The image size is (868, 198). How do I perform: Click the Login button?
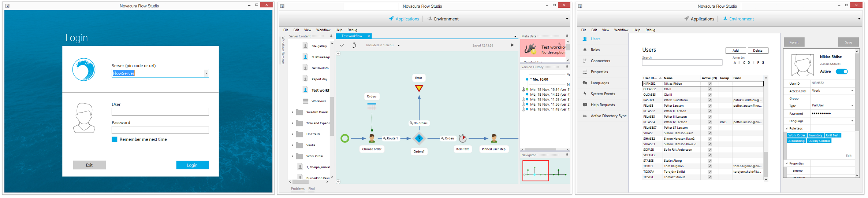[x=192, y=165]
